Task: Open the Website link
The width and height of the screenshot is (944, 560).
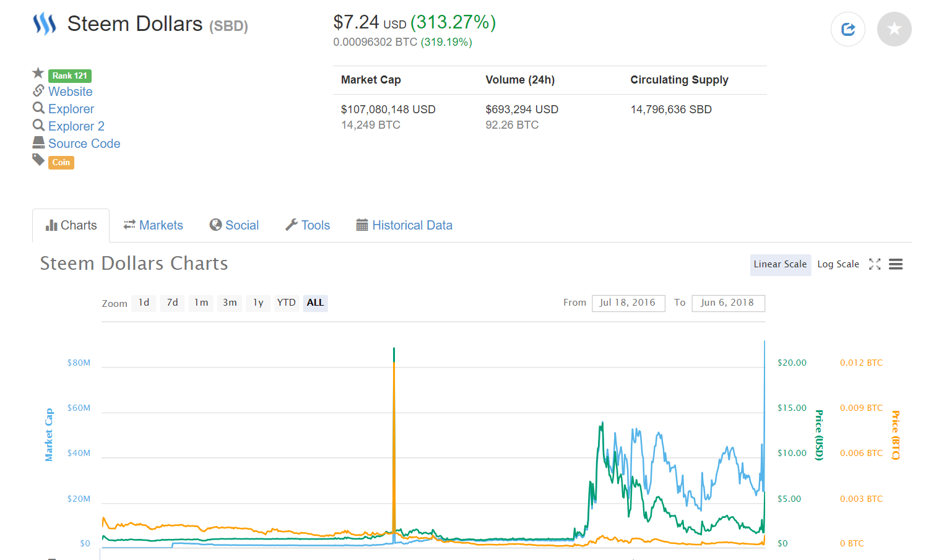Action: point(71,92)
